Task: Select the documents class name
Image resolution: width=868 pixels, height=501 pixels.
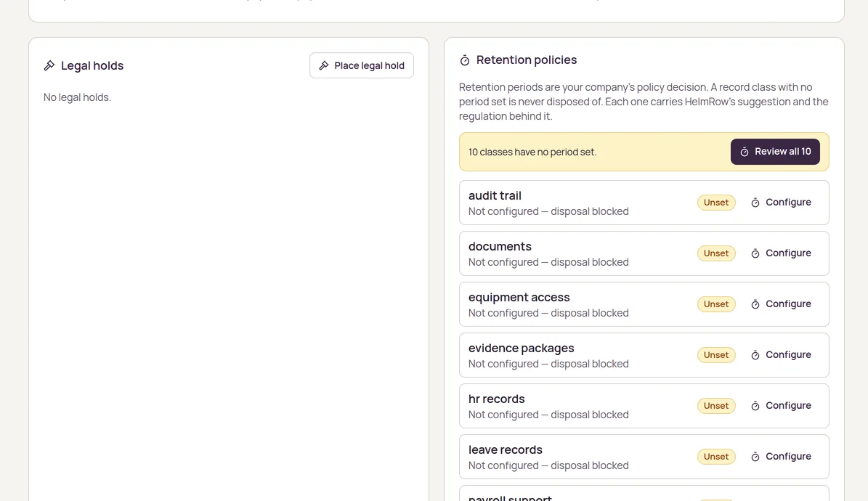Action: pyautogui.click(x=500, y=246)
